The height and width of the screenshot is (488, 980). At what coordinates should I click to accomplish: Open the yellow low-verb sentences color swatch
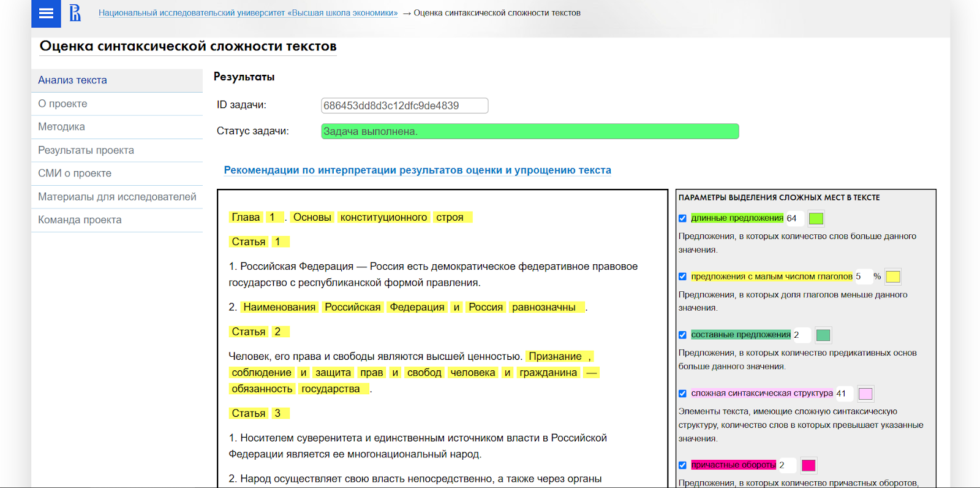[x=893, y=276]
